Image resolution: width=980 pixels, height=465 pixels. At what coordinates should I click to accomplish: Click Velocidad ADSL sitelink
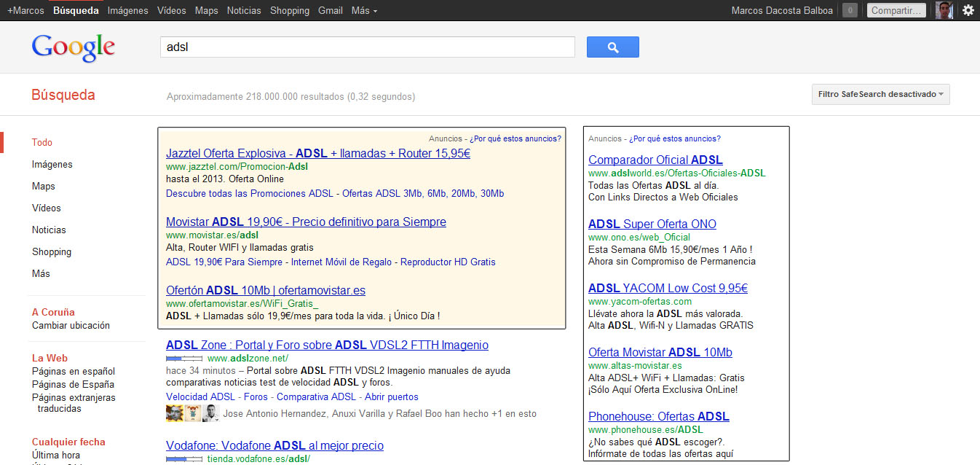point(200,396)
